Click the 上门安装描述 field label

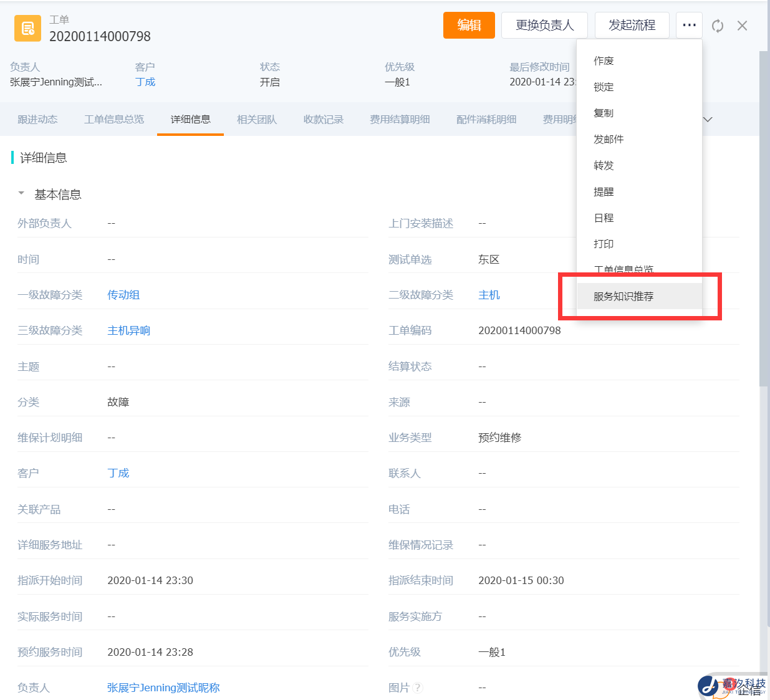tap(421, 223)
